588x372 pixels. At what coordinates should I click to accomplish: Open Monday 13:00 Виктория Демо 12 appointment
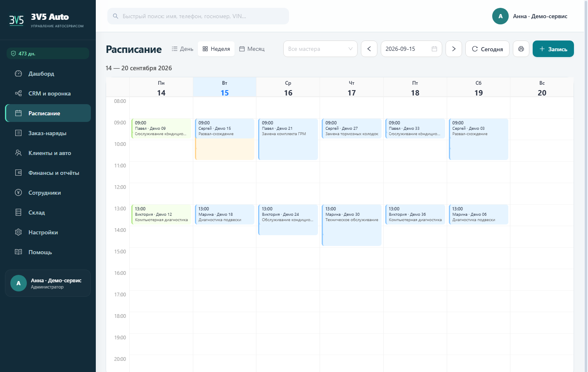coord(161,214)
